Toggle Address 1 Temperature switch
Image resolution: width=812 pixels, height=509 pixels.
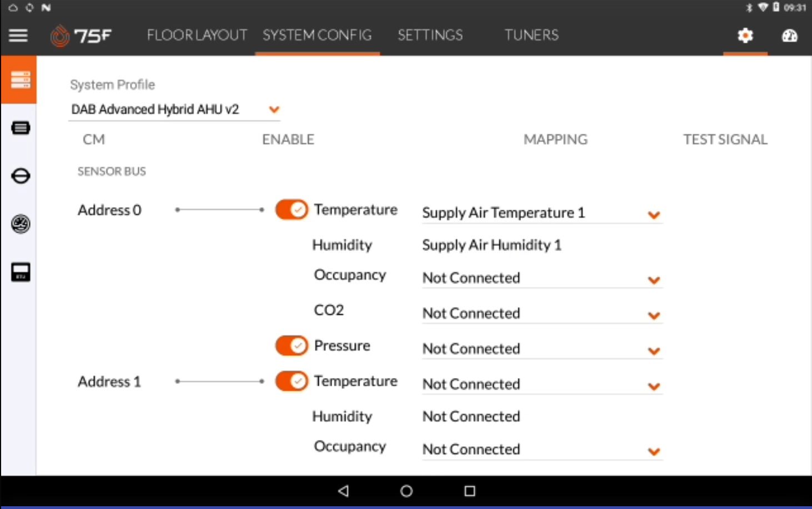292,381
